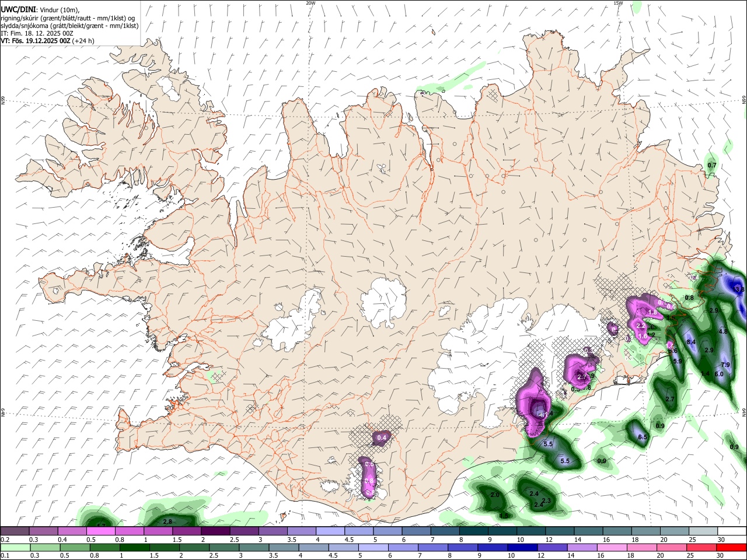Pick the dark blue rain swatch between 10 and 12
The height and width of the screenshot is (560, 747).
[x=523, y=547]
